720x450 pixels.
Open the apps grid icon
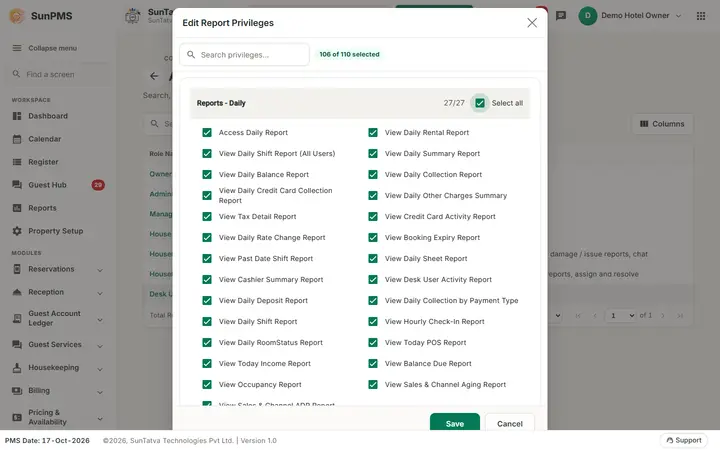tap(701, 16)
